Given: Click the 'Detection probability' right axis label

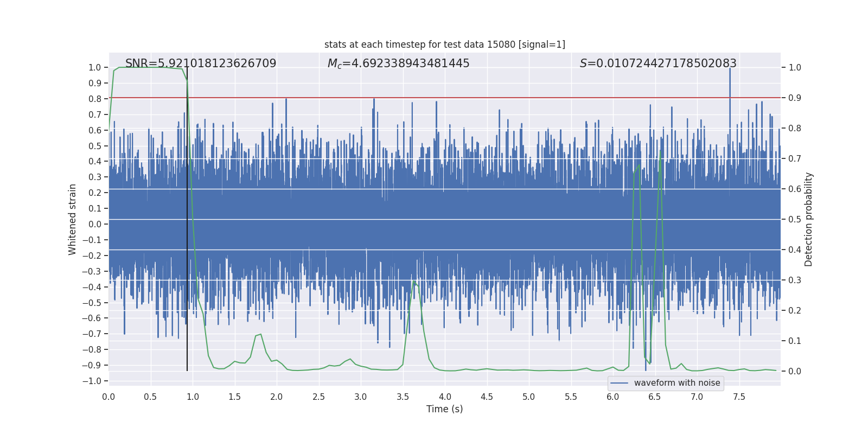Looking at the screenshot, I should pos(808,219).
